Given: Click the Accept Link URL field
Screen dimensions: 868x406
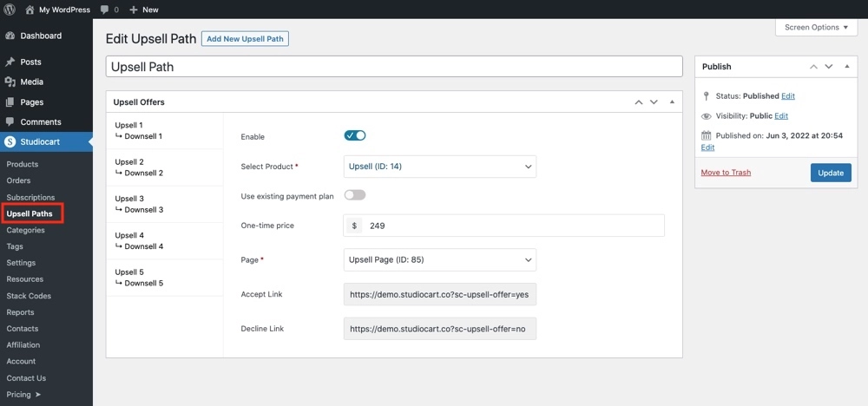Looking at the screenshot, I should [440, 295].
